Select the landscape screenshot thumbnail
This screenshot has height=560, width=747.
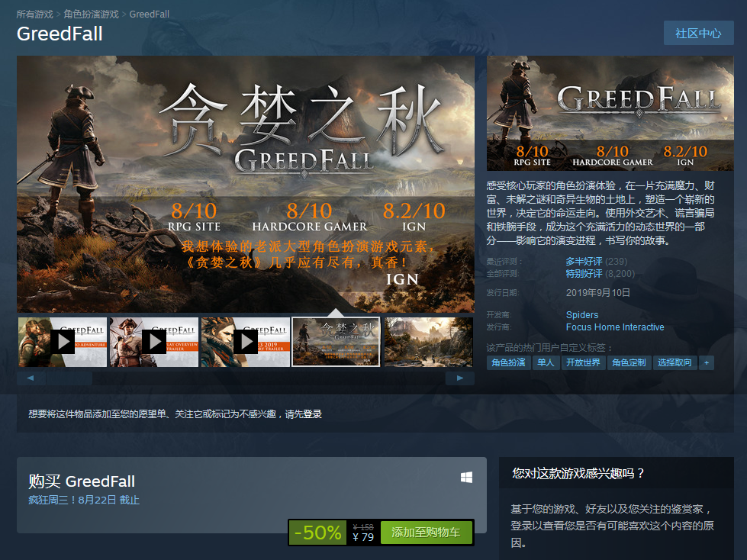[427, 341]
